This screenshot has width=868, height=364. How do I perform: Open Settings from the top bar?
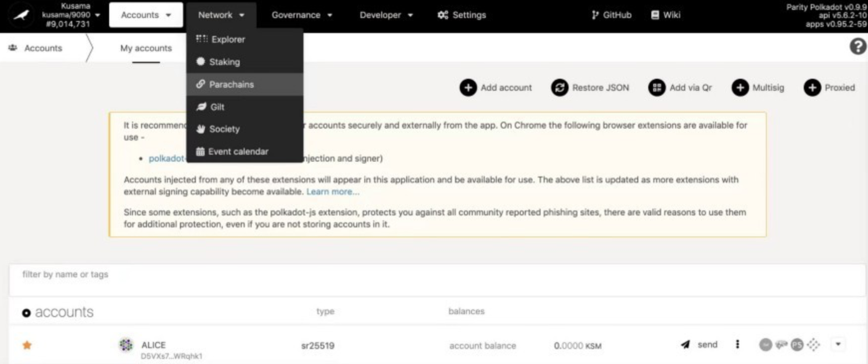coord(462,15)
